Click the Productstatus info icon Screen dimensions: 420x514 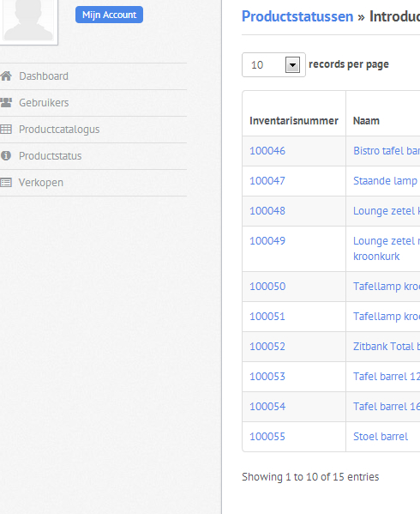click(x=6, y=155)
